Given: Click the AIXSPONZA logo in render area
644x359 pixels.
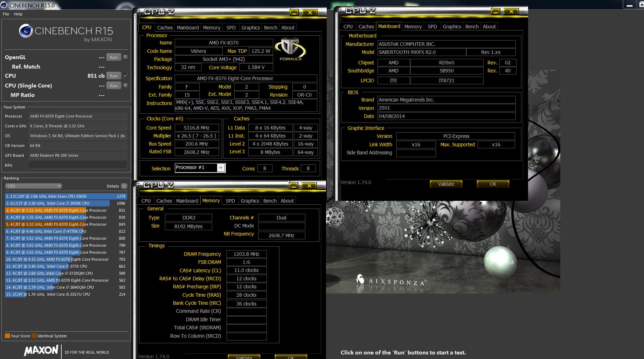Looking at the screenshot, I should point(391,281).
